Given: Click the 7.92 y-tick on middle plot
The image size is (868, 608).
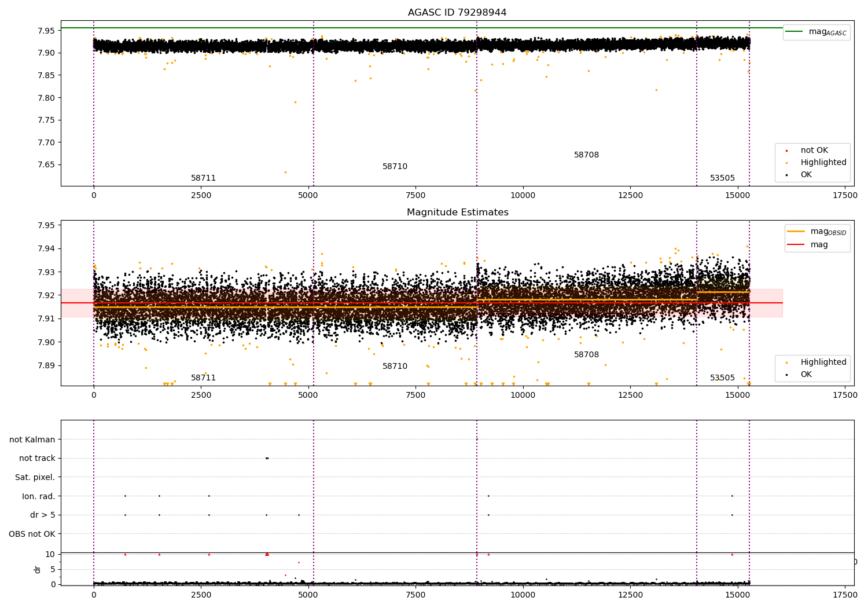Looking at the screenshot, I should pos(46,295).
